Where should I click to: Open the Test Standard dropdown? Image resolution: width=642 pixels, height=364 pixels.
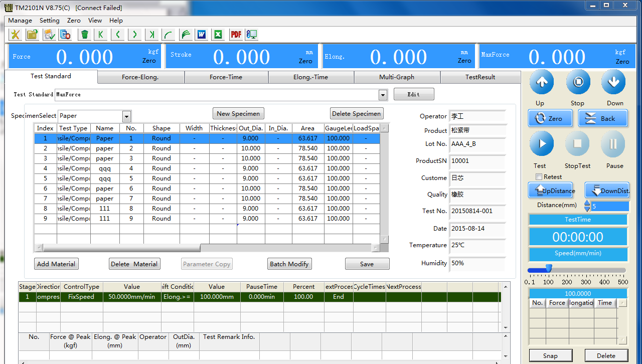point(383,95)
